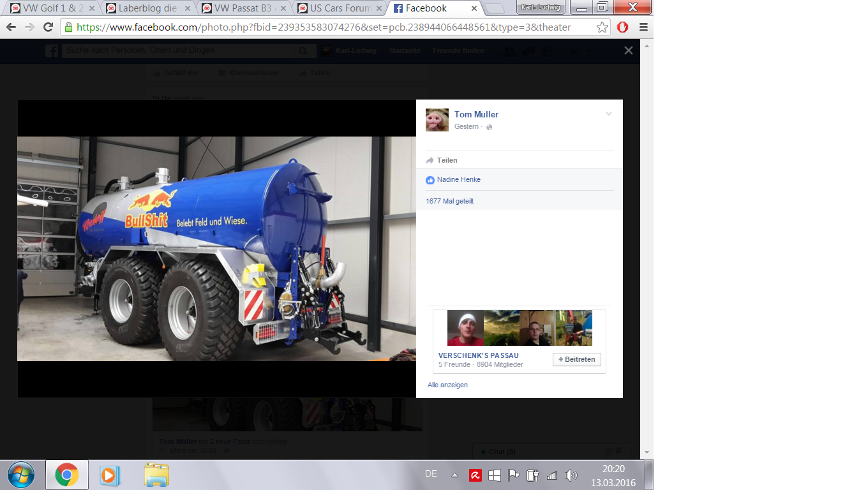Image resolution: width=868 pixels, height=490 pixels.
Task: Close the Laberblog tab
Action: (x=188, y=8)
